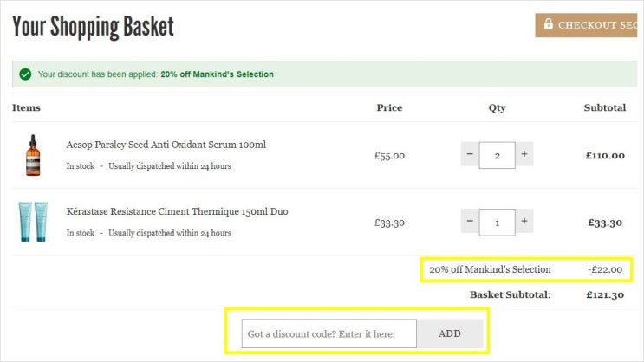Decrease Kérastase Duo quantity with minus
Viewport: 644px width, 362px height.
tap(470, 222)
